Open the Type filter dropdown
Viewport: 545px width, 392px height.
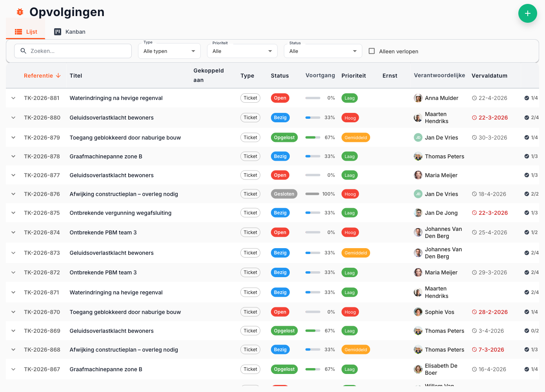tap(169, 51)
